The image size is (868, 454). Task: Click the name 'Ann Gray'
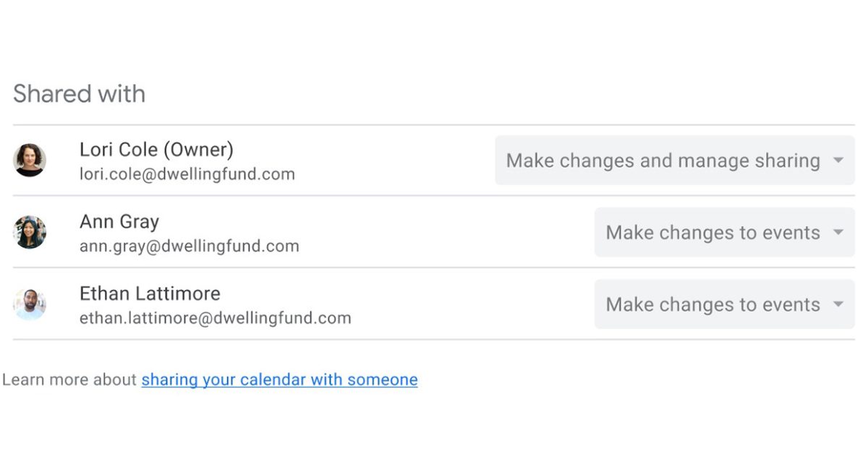coord(119,221)
